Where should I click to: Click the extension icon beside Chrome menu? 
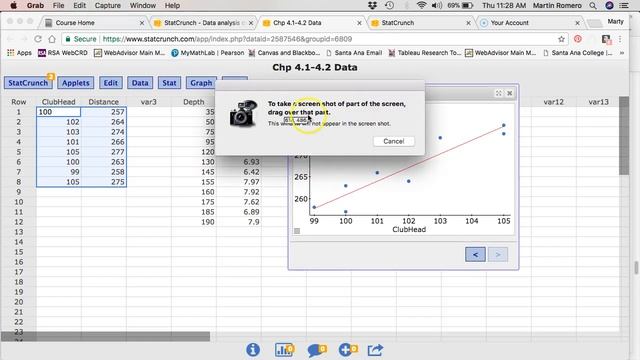pyautogui.click(x=606, y=39)
